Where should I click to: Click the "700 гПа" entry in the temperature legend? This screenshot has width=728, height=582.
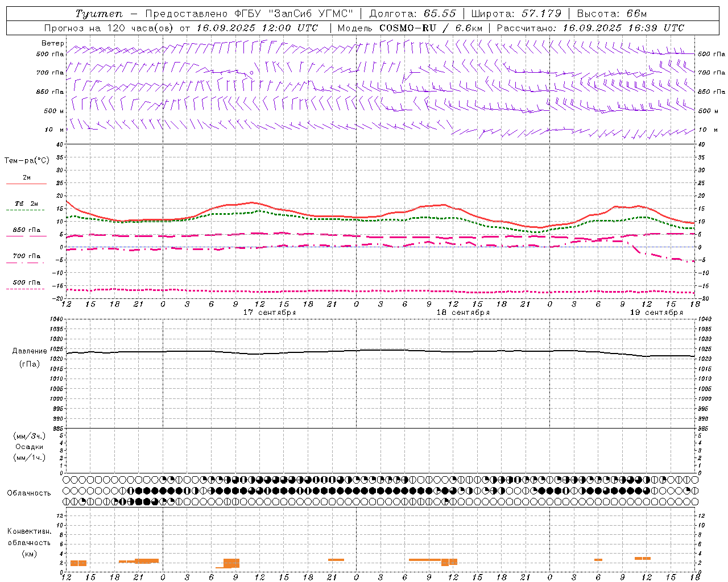pos(27,256)
